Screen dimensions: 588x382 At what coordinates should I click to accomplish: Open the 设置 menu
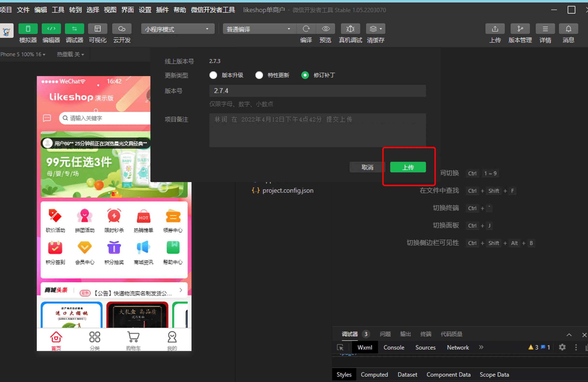click(x=145, y=10)
